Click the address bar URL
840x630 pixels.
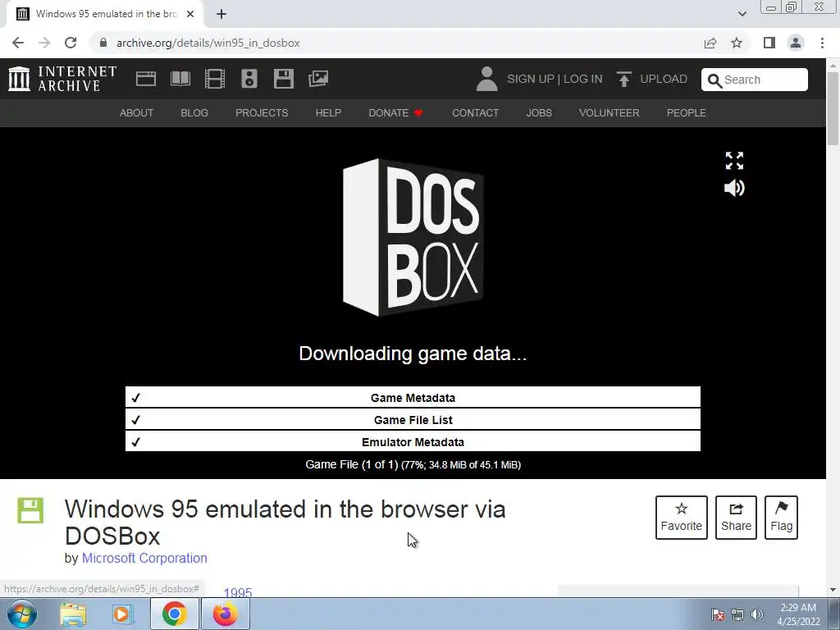coord(208,43)
